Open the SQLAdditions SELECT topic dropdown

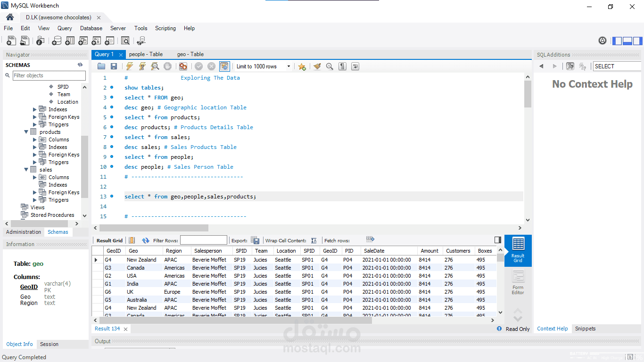tap(618, 66)
